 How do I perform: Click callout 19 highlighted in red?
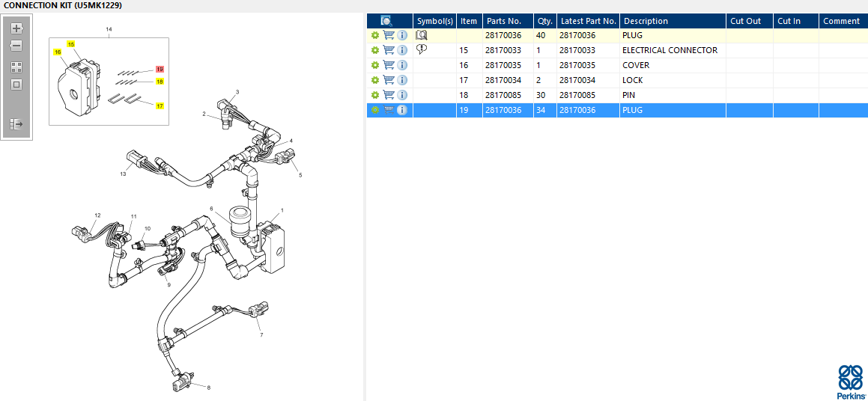pyautogui.click(x=160, y=69)
